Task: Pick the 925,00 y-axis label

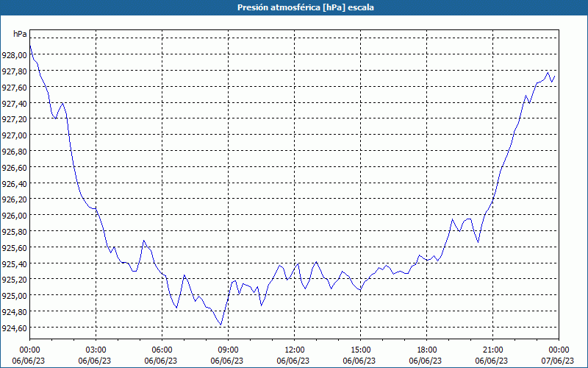Action: coord(14,297)
